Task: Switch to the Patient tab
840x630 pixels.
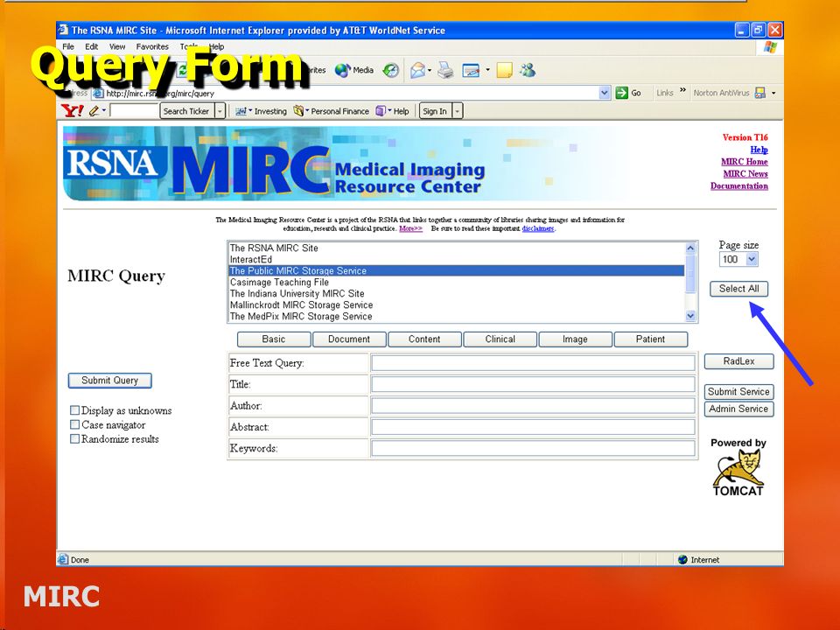Action: tap(651, 339)
